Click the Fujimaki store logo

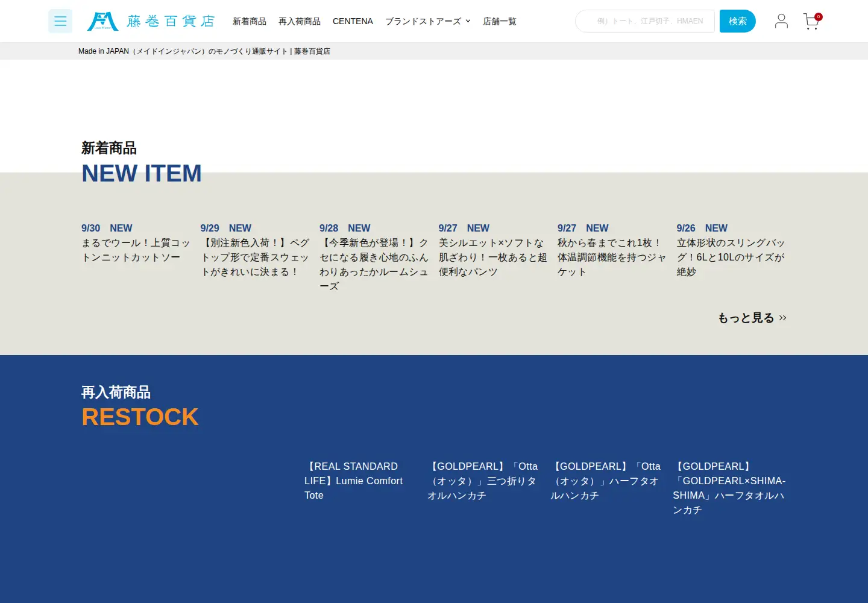coord(151,21)
